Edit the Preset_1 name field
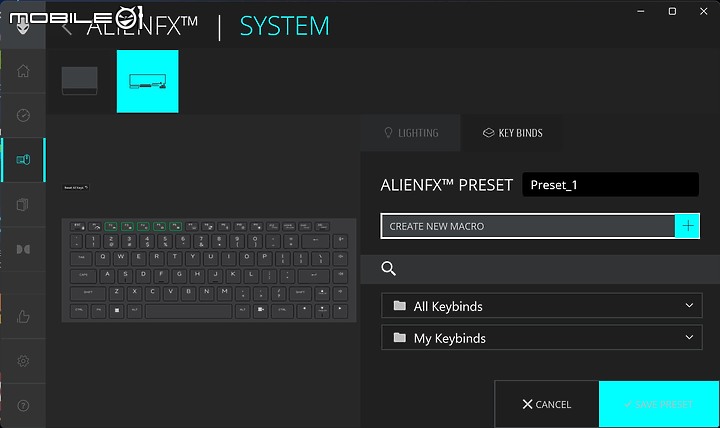The image size is (720, 428). [x=611, y=185]
